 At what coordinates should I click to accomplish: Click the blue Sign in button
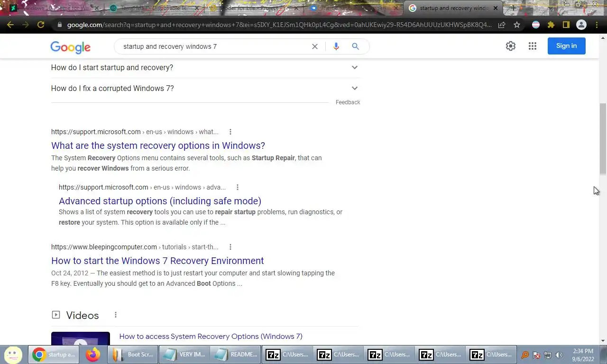pyautogui.click(x=566, y=46)
